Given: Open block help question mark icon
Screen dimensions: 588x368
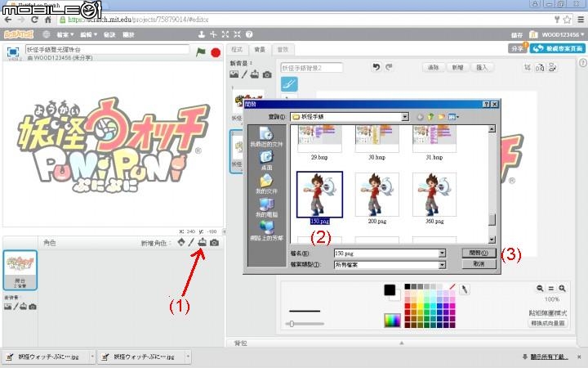Looking at the screenshot, I should click(249, 34).
